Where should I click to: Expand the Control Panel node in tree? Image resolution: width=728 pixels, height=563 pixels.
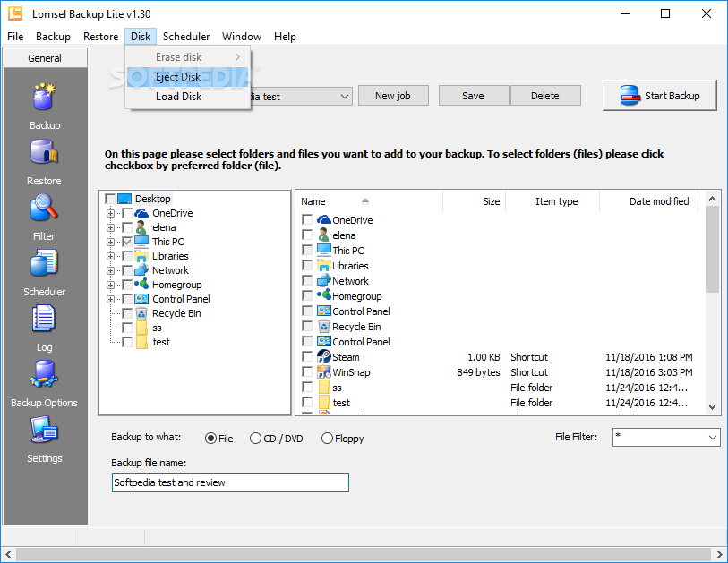coord(110,299)
